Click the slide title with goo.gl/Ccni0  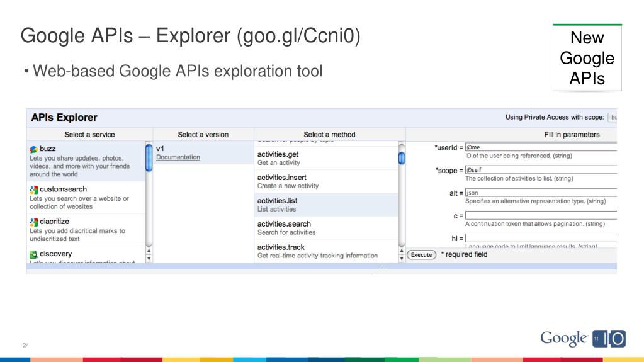coord(191,36)
